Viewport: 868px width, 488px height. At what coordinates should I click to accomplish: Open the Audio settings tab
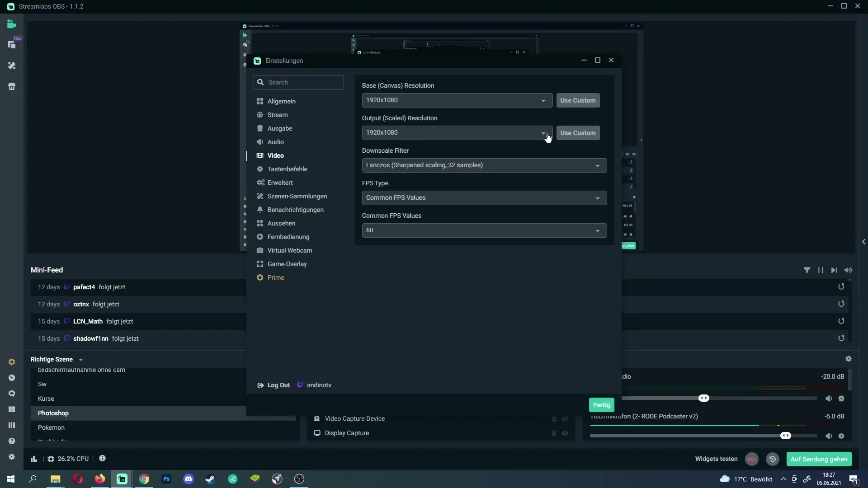[x=275, y=142]
